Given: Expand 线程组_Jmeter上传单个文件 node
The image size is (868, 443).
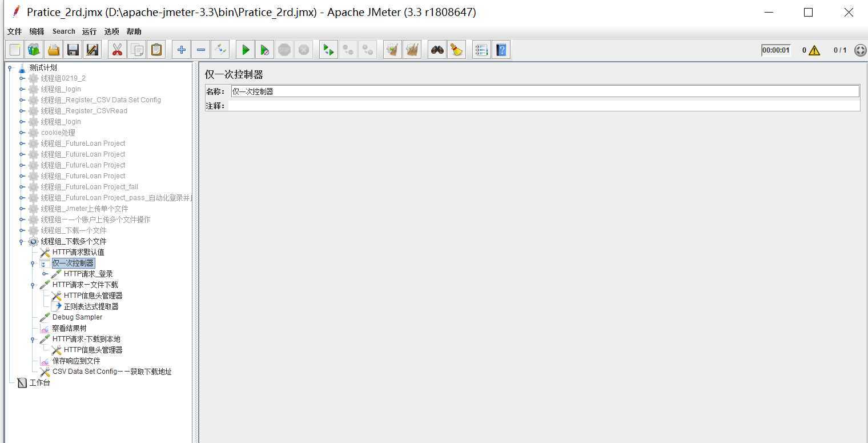Looking at the screenshot, I should click(22, 209).
